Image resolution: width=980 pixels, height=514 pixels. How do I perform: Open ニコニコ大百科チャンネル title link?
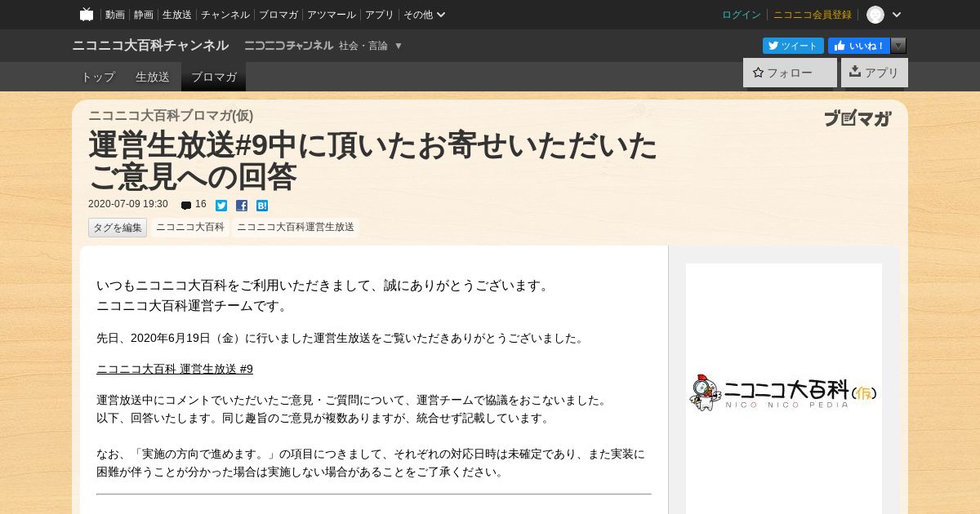150,46
